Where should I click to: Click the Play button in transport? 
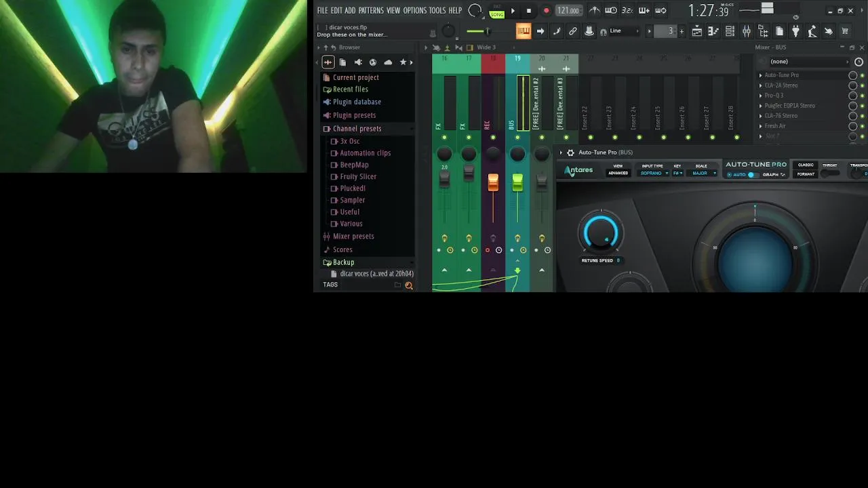point(513,11)
